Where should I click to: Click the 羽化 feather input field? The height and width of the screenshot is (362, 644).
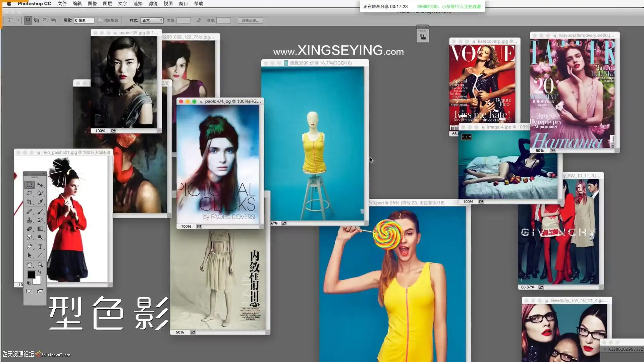coord(84,20)
